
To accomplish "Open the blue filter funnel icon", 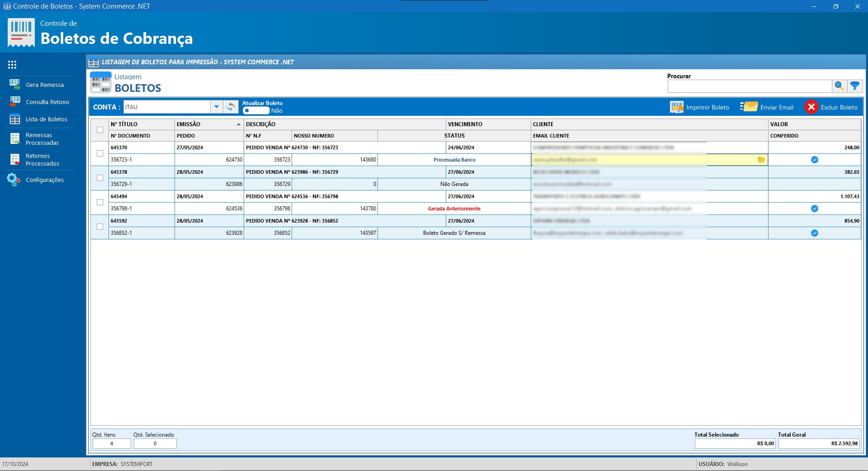I will pos(855,86).
